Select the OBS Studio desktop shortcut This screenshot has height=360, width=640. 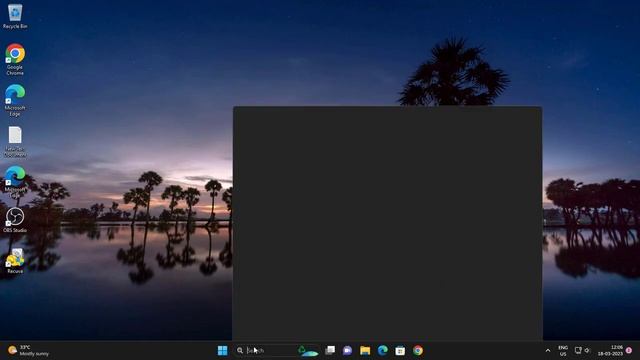(x=15, y=220)
